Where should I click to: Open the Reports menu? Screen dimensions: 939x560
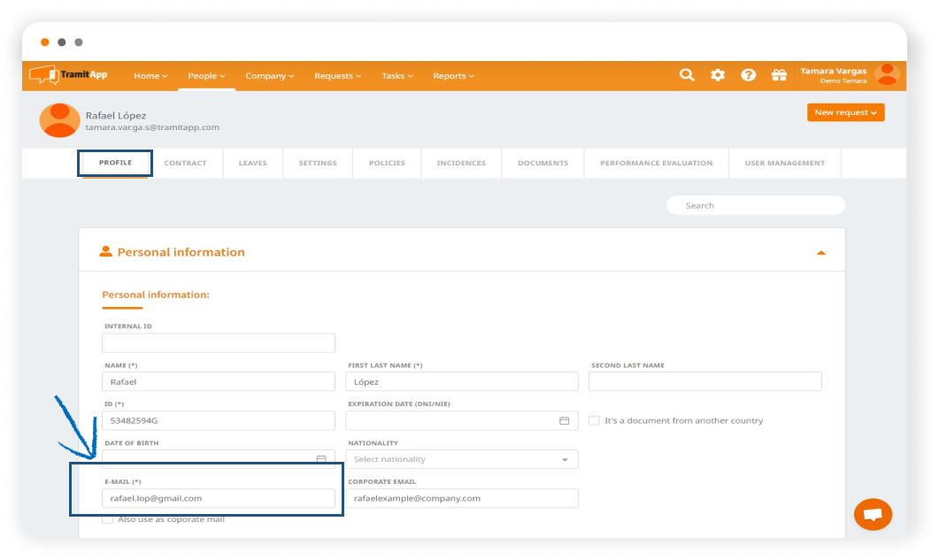453,76
